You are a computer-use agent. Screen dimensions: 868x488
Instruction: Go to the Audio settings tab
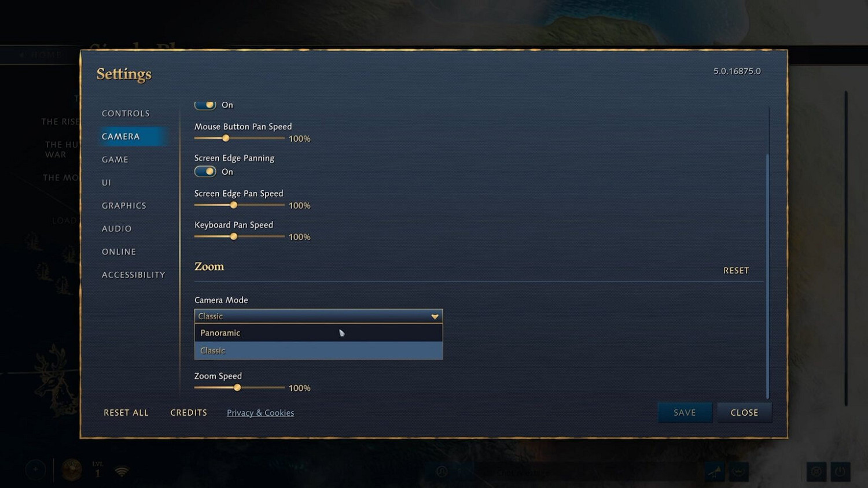(117, 229)
